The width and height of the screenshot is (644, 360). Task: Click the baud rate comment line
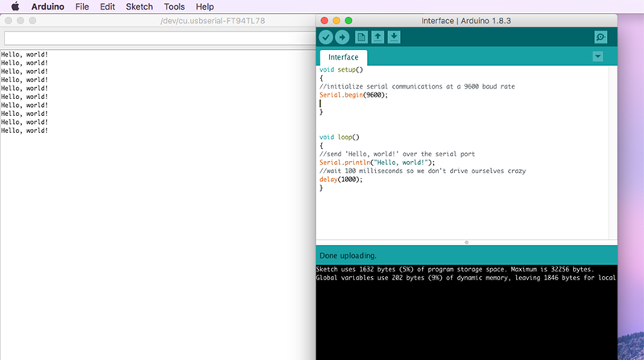417,87
